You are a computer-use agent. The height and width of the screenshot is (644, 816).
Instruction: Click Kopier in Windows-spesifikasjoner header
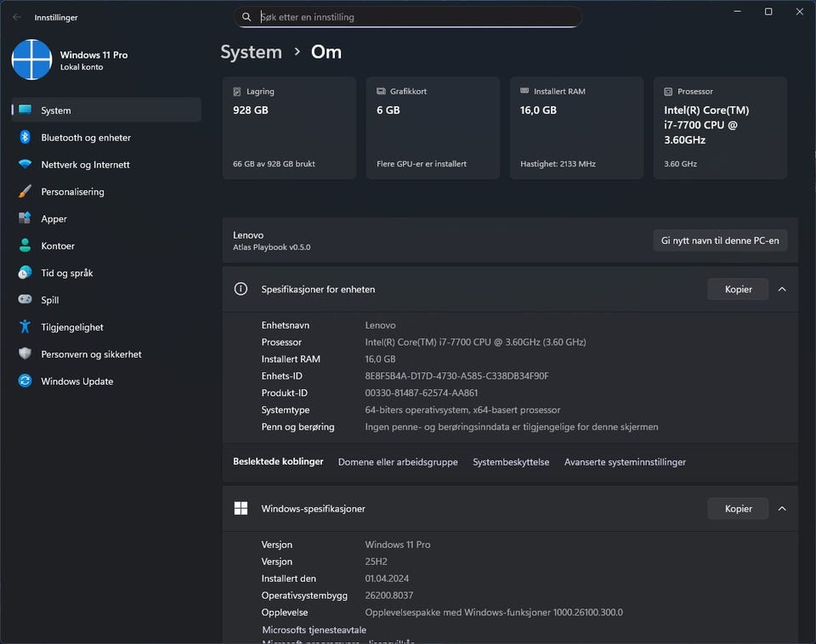(738, 509)
